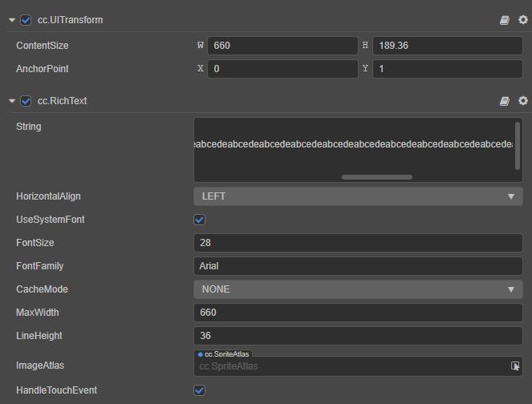Open the cc.RichText settings gear menu
The width and height of the screenshot is (532, 404).
pos(523,101)
